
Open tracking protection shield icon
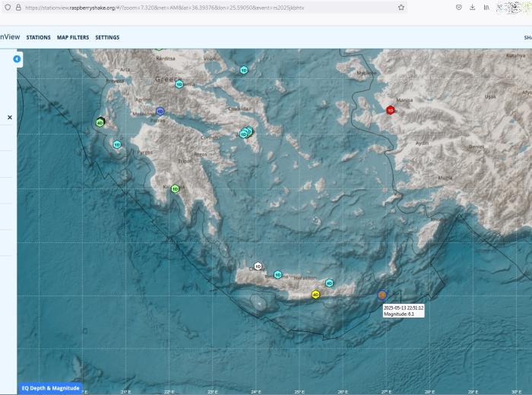(8, 7)
